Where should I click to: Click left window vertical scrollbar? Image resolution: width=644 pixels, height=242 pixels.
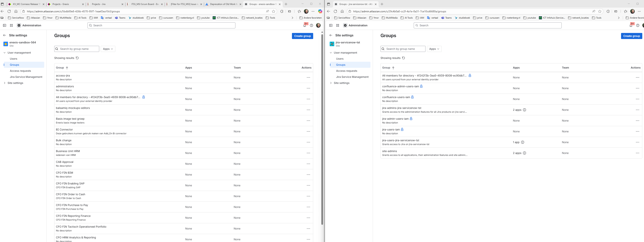[x=322, y=130]
